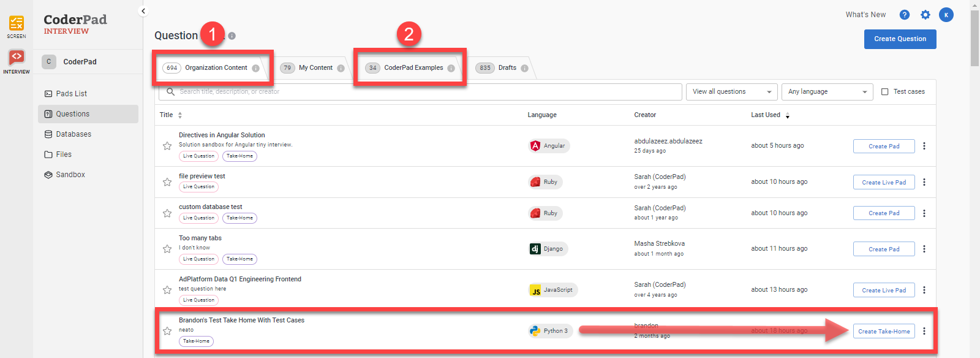Favorite the Too many tabs question

(x=167, y=249)
